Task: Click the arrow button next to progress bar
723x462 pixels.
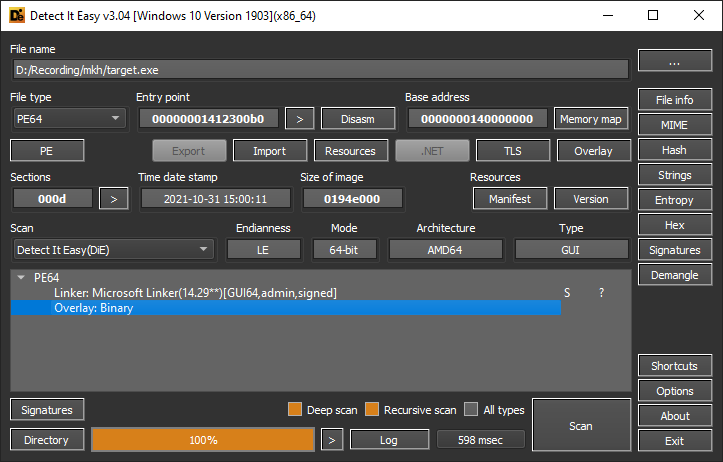Action: pyautogui.click(x=333, y=440)
